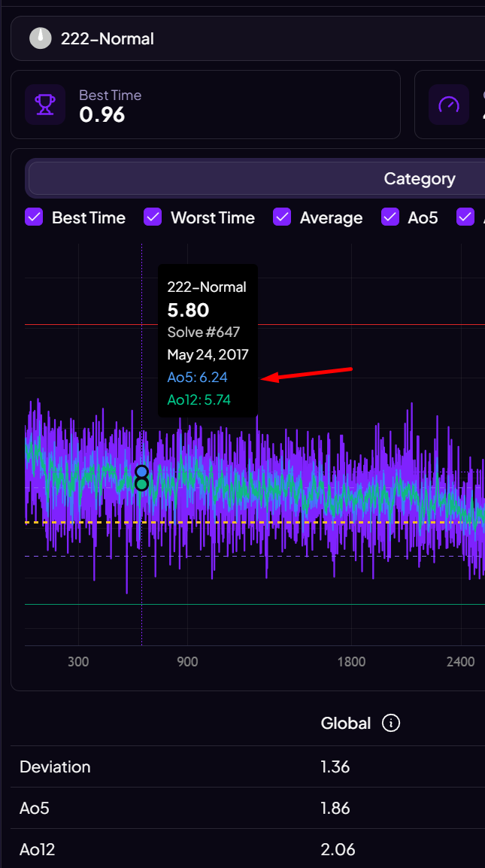The width and height of the screenshot is (485, 868).
Task: Uncheck the Best Time checkbox
Action: 34,217
